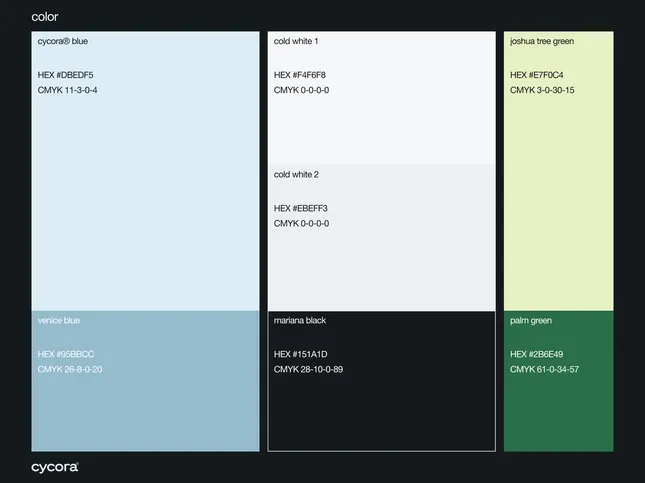Click the "color" page heading
Screen dimensions: 645x483
[x=44, y=17]
